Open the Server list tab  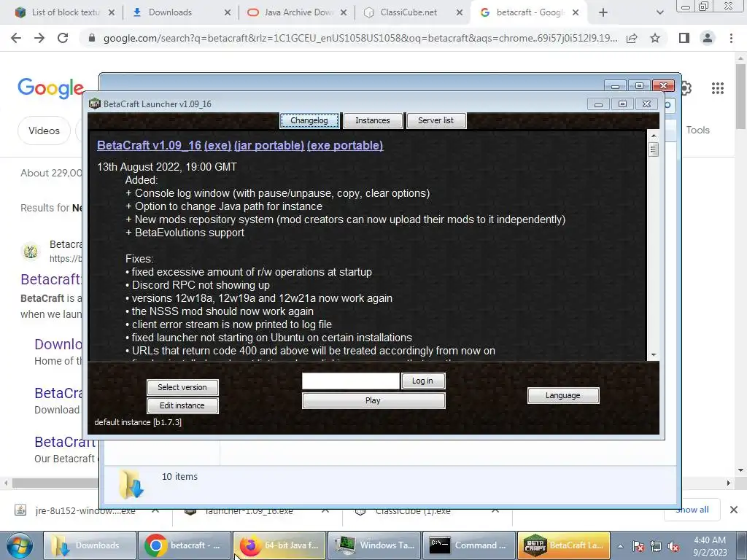click(x=436, y=120)
